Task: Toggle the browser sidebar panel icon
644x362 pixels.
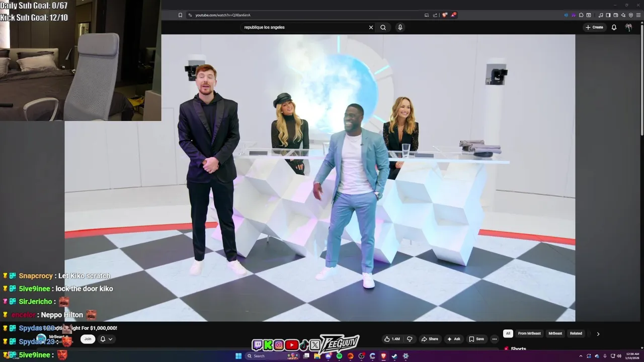Action: click(x=608, y=15)
